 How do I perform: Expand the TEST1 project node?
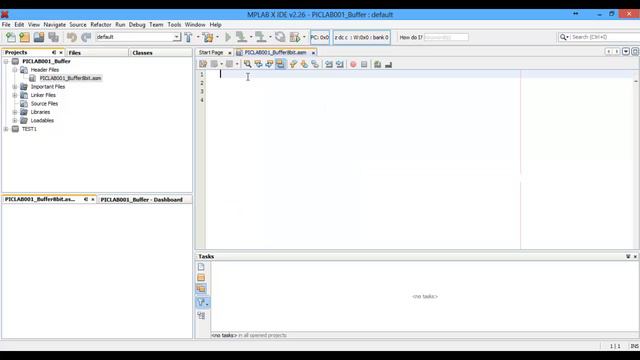click(6, 129)
